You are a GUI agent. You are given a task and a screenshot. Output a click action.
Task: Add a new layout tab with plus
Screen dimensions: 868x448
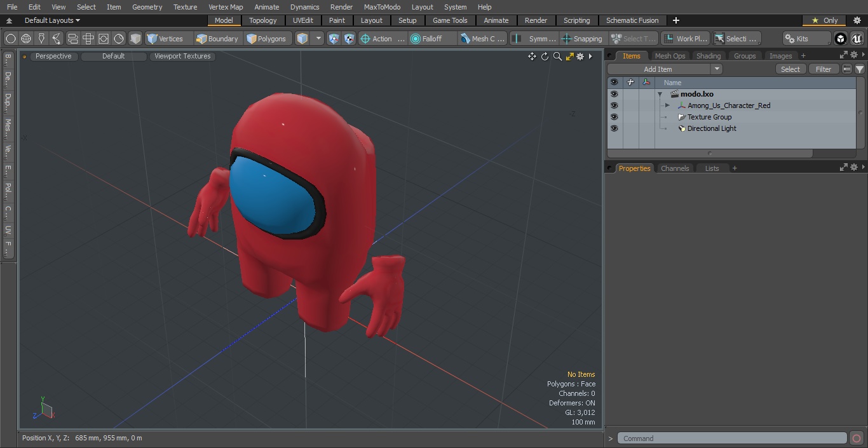[x=675, y=20]
